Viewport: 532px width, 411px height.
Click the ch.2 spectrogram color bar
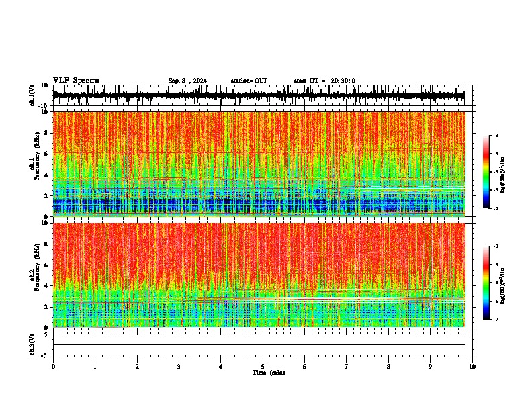point(486,283)
